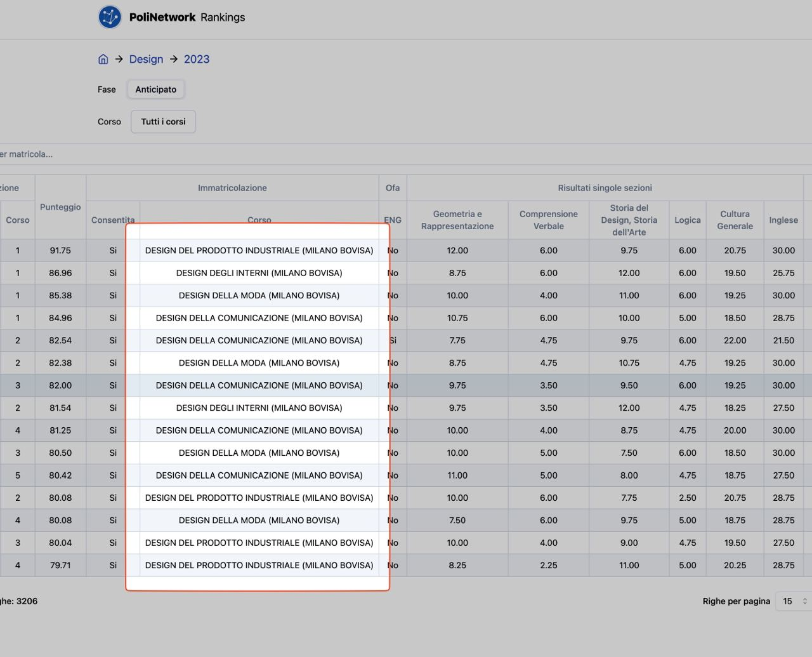Open the Righe per pagina selector showing 15
The image size is (812, 657).
click(788, 601)
